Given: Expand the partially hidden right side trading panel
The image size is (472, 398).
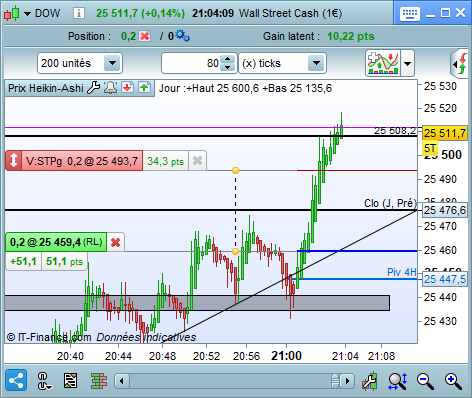Looking at the screenshot, I should coord(460,63).
